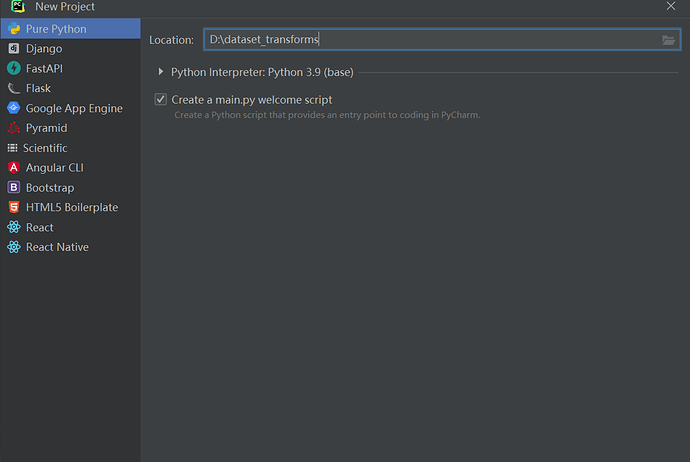The image size is (690, 462).
Task: Select Pure Python project type
Action: pyautogui.click(x=70, y=29)
